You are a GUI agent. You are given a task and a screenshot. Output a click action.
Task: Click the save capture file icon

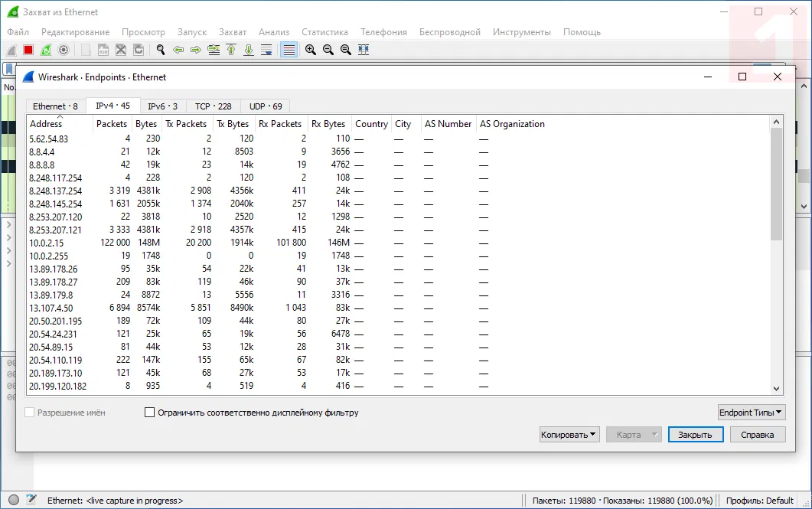[103, 50]
